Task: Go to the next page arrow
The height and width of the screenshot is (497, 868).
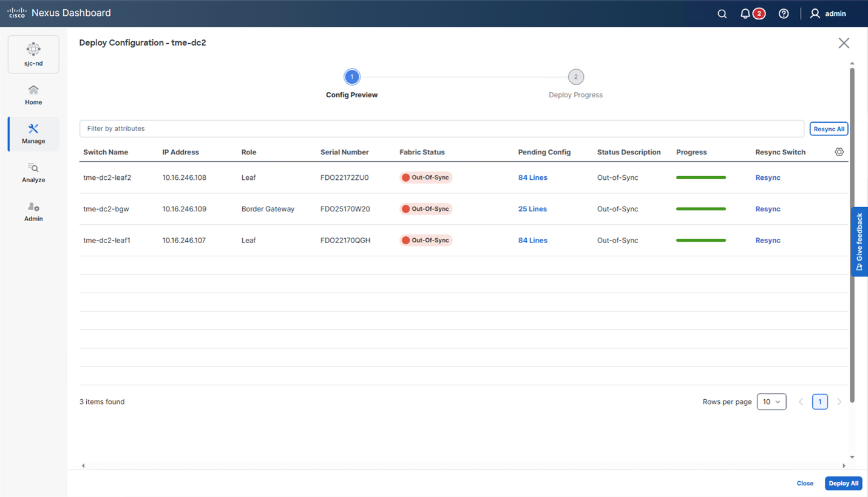Action: click(839, 402)
